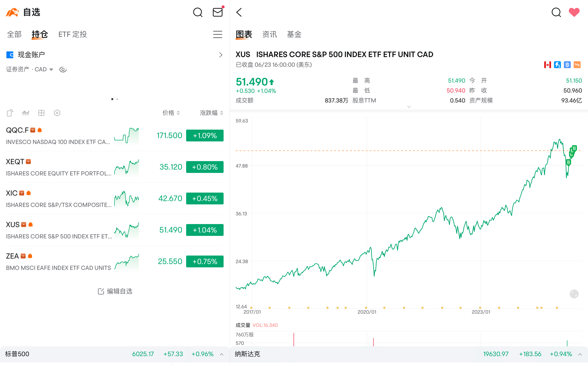Click the settings gear above watchlist
This screenshot has height=365, width=588.
[57, 113]
